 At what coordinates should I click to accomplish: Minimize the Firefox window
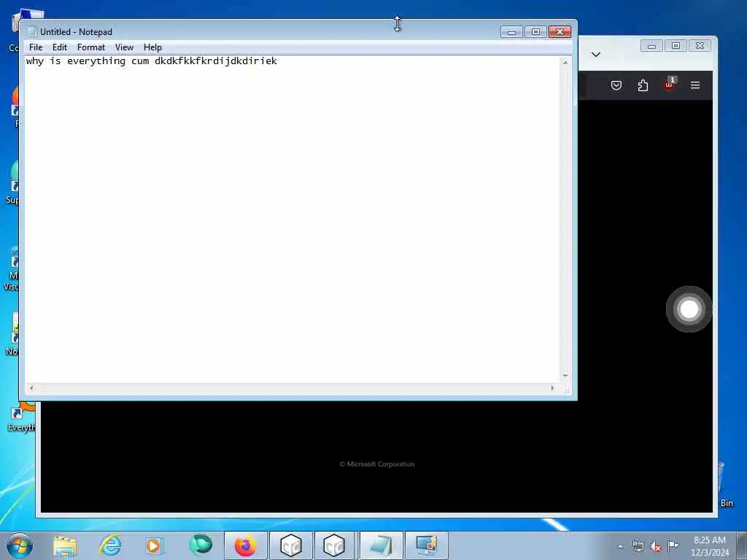click(651, 46)
